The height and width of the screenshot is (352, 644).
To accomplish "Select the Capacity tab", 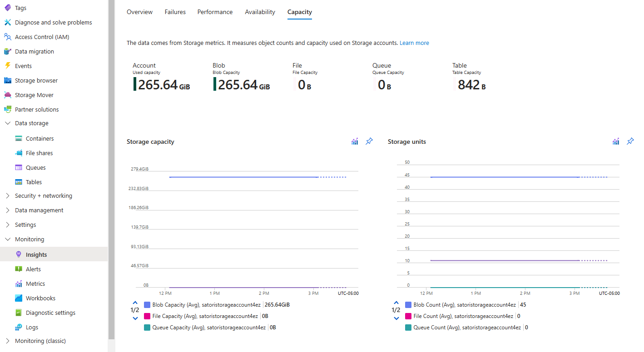I will pos(300,12).
